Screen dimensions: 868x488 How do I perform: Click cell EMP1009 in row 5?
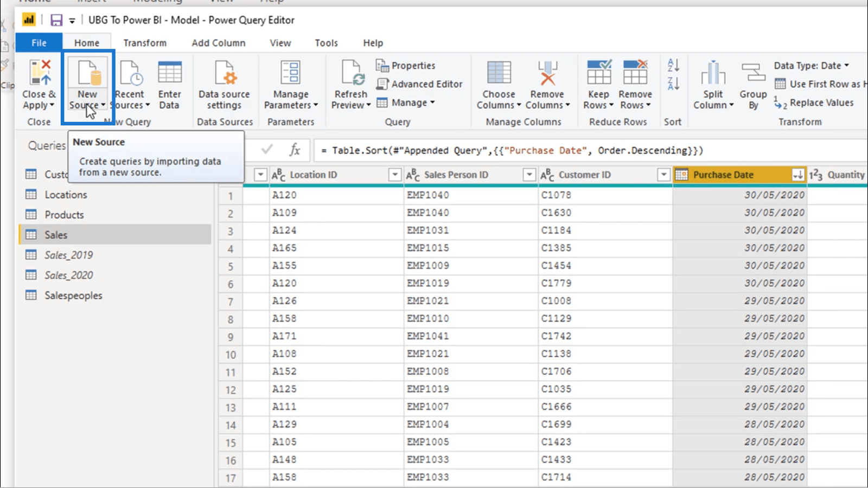coord(471,266)
